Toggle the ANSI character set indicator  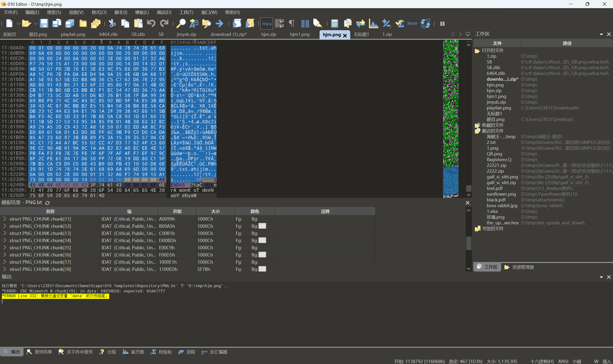tap(563, 361)
